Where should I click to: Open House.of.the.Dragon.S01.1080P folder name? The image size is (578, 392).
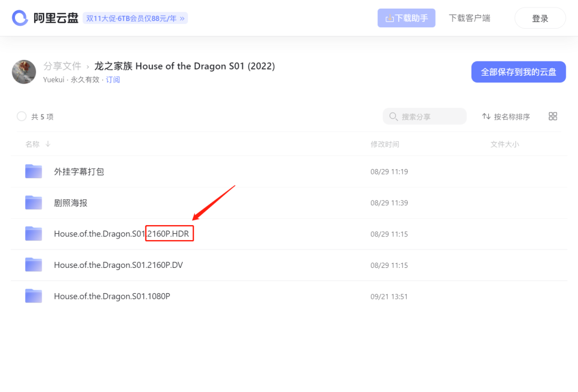(112, 296)
